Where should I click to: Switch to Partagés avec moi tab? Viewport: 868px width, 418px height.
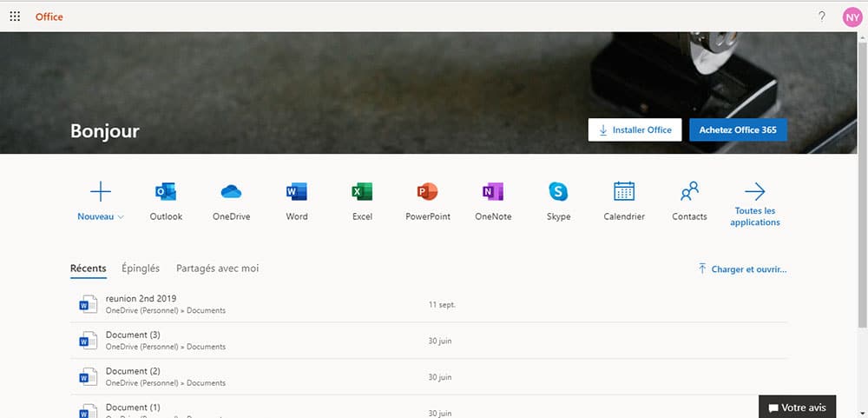pyautogui.click(x=218, y=269)
